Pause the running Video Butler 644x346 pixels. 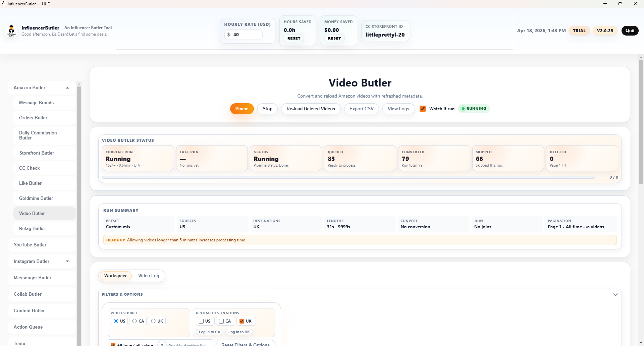(x=241, y=109)
